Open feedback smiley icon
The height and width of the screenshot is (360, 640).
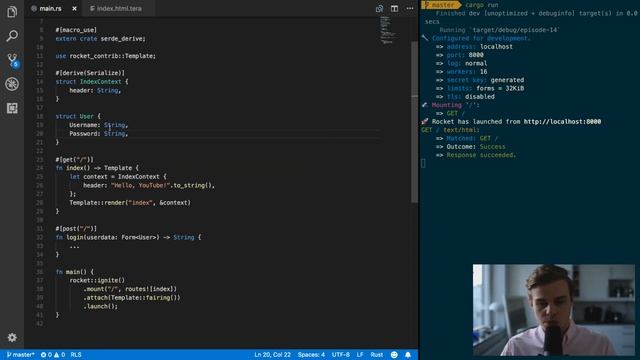click(x=394, y=355)
